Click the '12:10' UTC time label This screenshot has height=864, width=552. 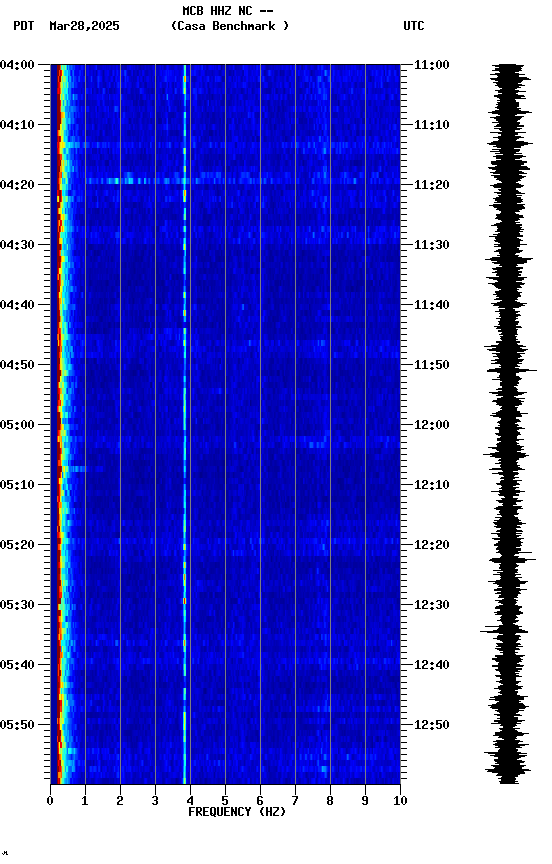(x=432, y=485)
